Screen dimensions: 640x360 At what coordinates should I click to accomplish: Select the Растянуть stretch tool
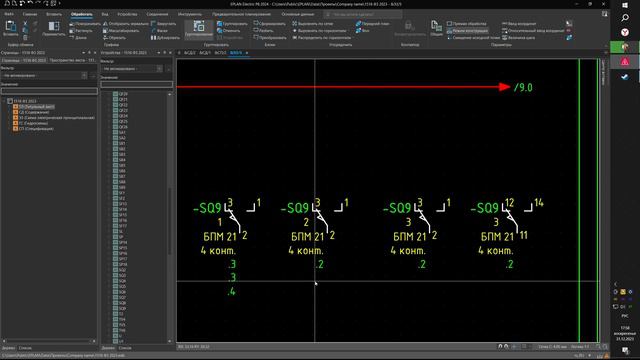[81, 31]
